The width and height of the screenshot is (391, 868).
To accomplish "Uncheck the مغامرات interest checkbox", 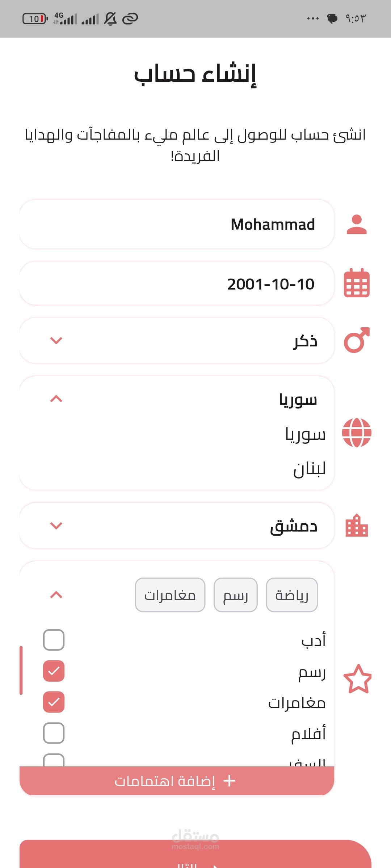I will tap(54, 702).
